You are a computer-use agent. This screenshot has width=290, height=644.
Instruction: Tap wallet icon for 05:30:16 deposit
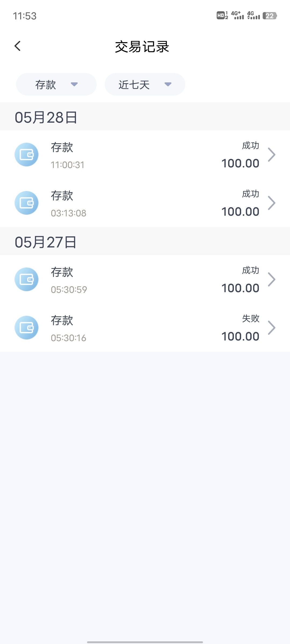tap(27, 328)
